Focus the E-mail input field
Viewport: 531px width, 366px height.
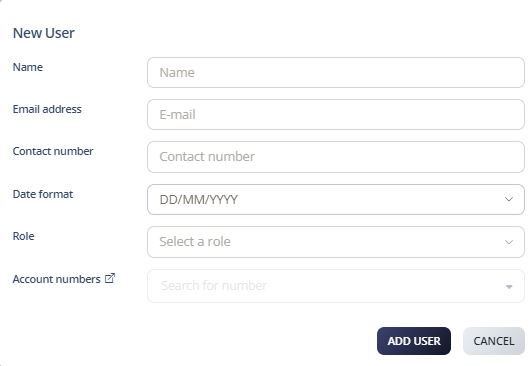click(x=336, y=114)
